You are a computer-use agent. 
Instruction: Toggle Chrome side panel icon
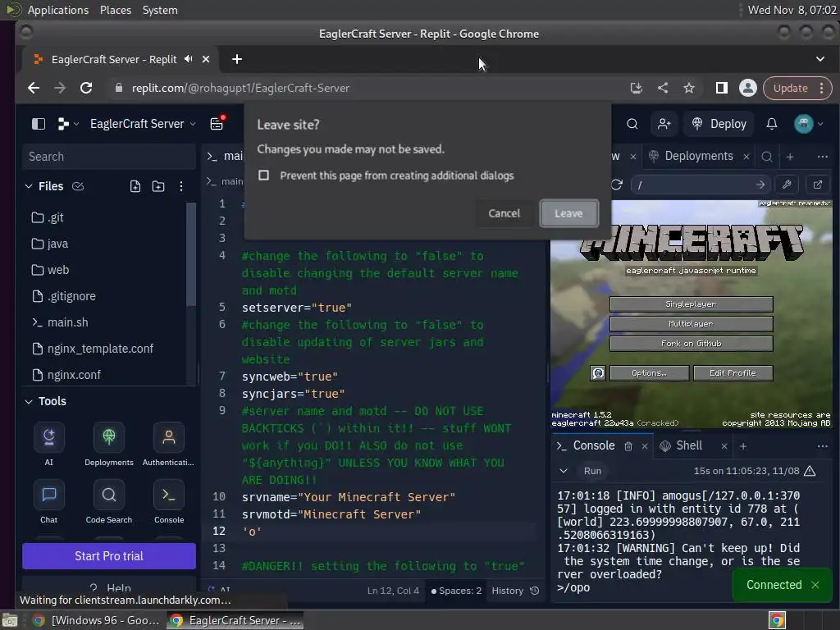721,88
